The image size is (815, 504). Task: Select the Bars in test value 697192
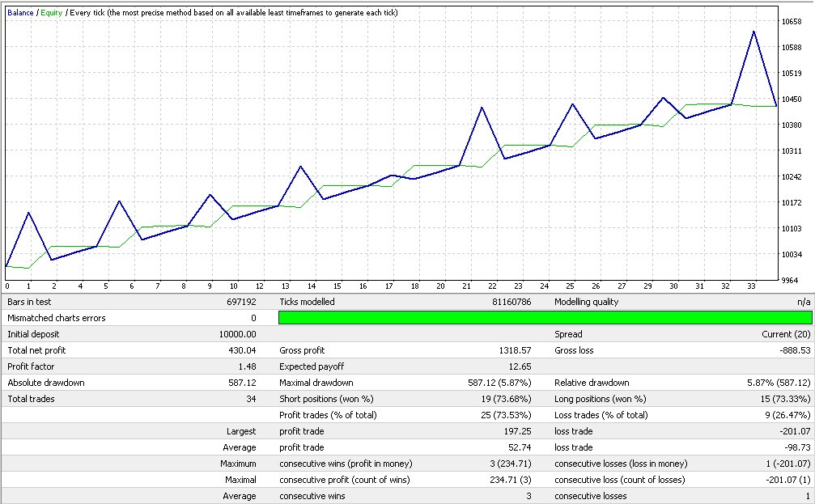pyautogui.click(x=242, y=302)
